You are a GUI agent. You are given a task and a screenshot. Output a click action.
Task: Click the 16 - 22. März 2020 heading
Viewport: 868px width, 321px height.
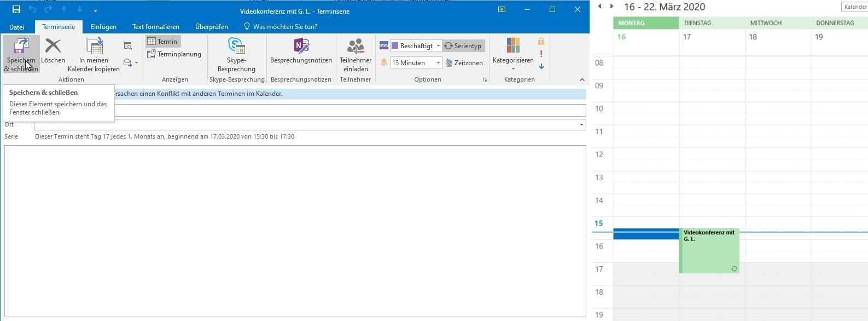(665, 7)
